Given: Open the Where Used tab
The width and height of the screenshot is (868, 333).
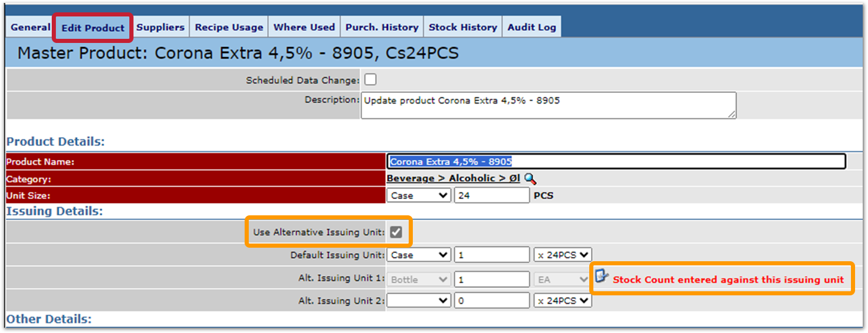Looking at the screenshot, I should pos(304,27).
